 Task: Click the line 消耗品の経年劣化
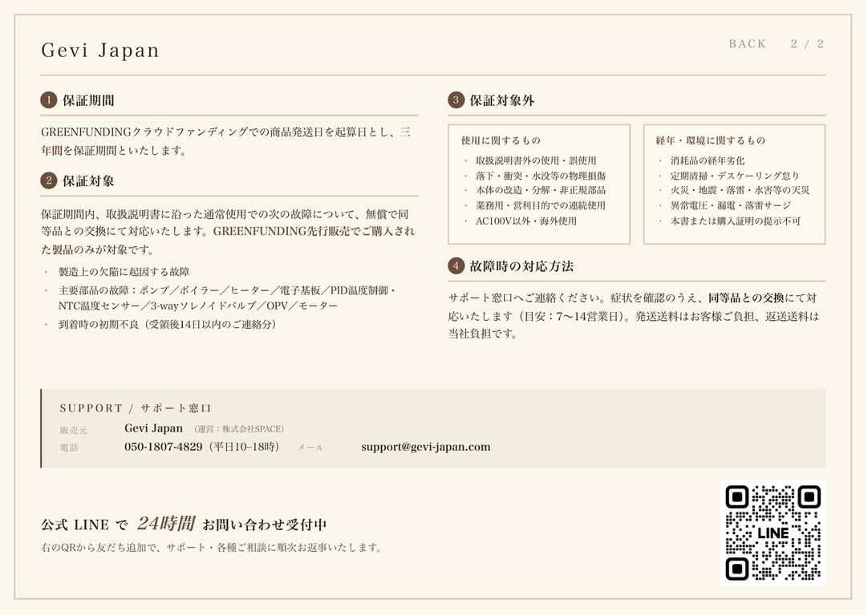[708, 160]
